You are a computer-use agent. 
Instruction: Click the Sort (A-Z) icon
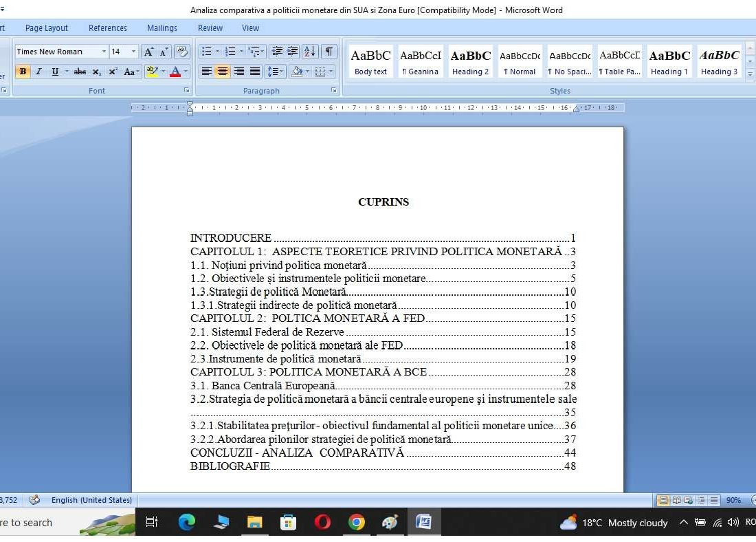[x=310, y=52]
